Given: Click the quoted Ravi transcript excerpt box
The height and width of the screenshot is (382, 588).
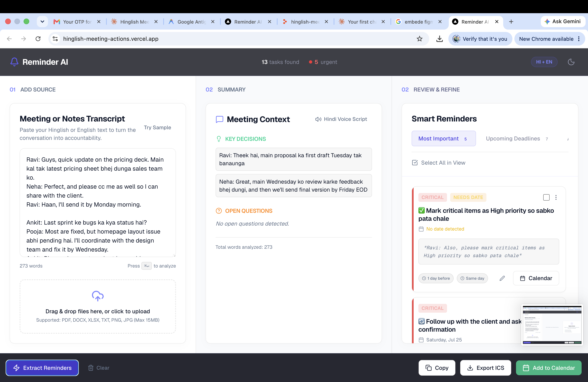Looking at the screenshot, I should point(488,252).
